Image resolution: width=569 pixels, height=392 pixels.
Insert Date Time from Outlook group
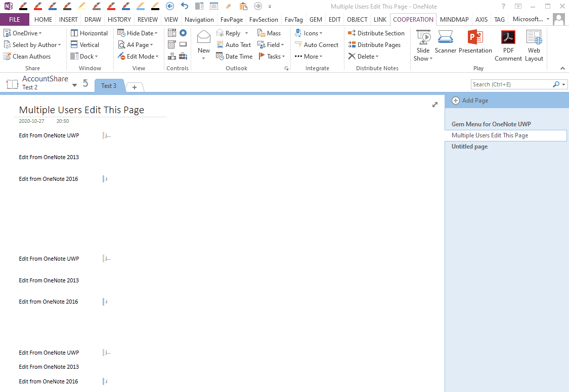pos(234,57)
